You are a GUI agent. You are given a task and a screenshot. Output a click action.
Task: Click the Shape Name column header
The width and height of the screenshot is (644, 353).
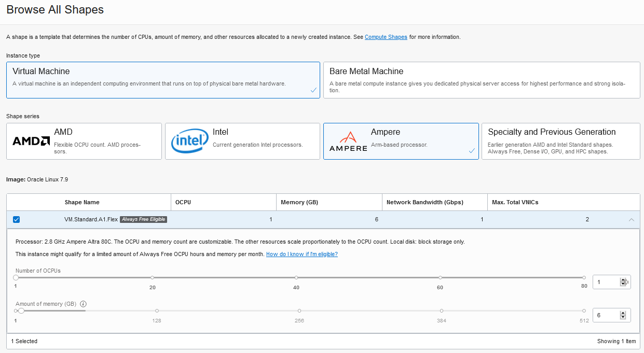81,202
